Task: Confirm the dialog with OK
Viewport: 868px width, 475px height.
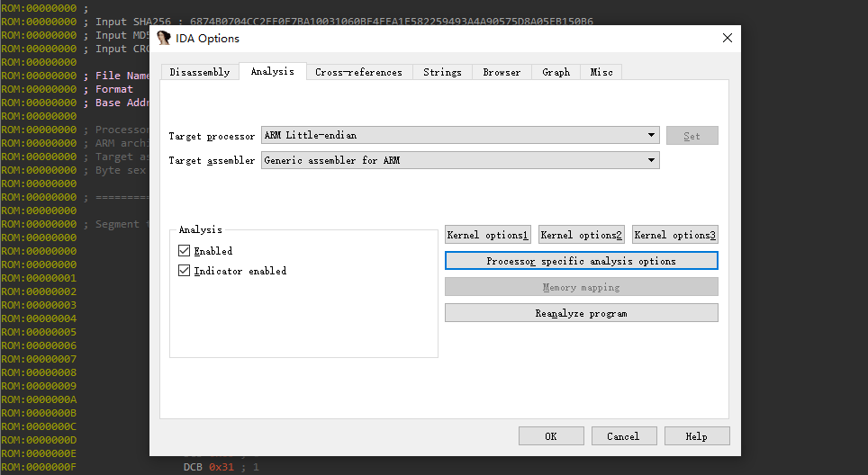Action: click(x=551, y=436)
